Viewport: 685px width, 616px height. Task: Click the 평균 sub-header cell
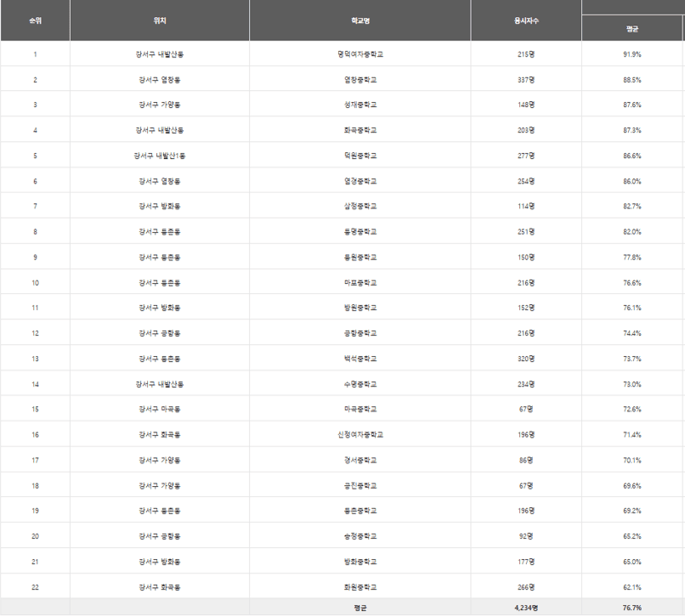click(x=632, y=29)
